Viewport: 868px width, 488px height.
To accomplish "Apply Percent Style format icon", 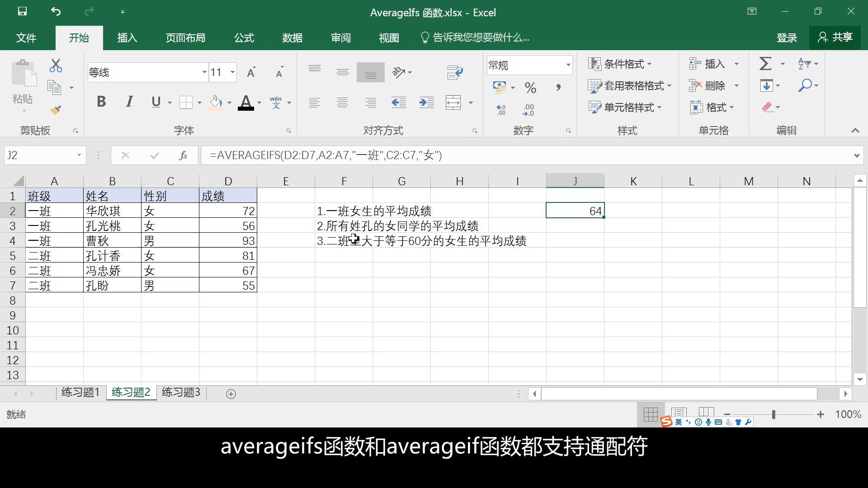I will pyautogui.click(x=530, y=87).
